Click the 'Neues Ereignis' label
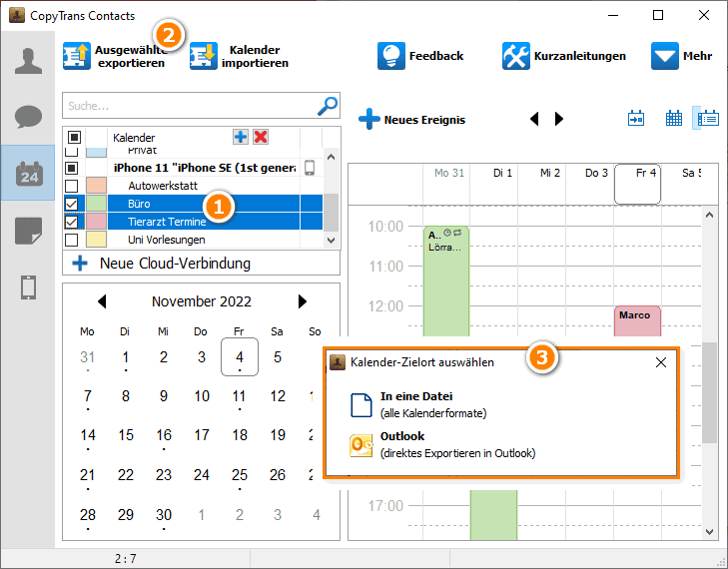The width and height of the screenshot is (728, 569). point(424,120)
